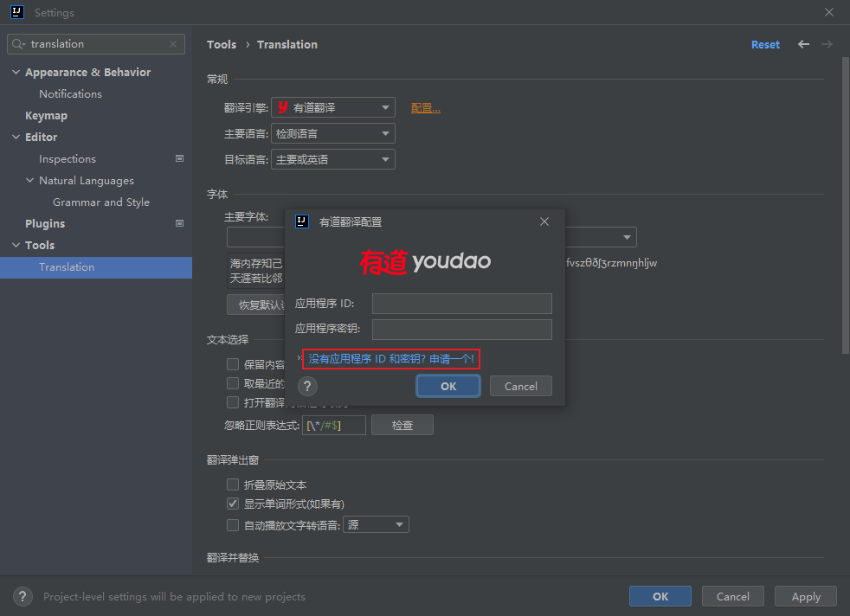Open the 翻译引擎 dropdown
850x616 pixels.
click(333, 108)
